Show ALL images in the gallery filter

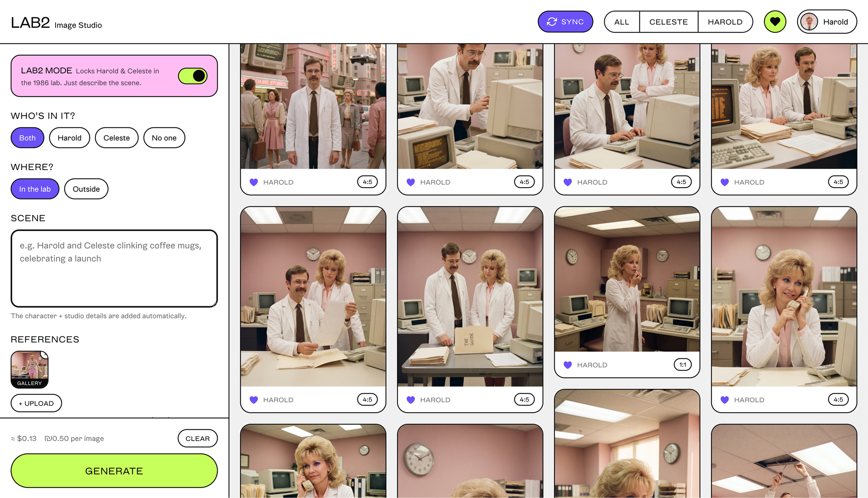click(x=621, y=22)
